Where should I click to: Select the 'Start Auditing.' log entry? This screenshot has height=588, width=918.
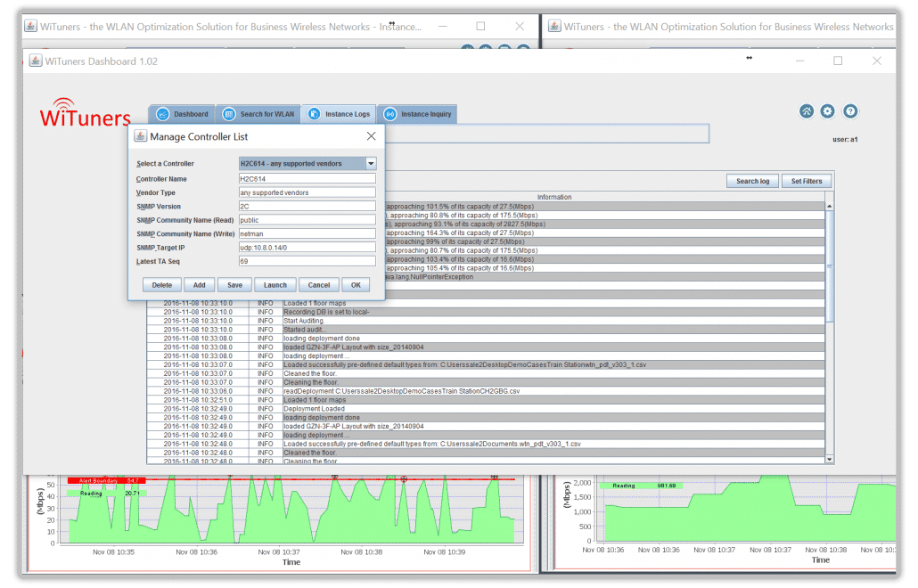(x=486, y=321)
